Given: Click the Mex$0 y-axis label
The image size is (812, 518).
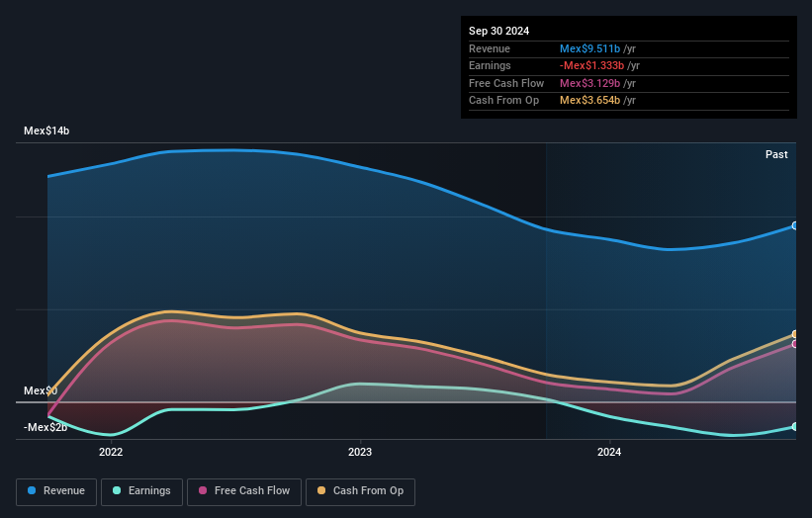Looking at the screenshot, I should click(41, 390).
